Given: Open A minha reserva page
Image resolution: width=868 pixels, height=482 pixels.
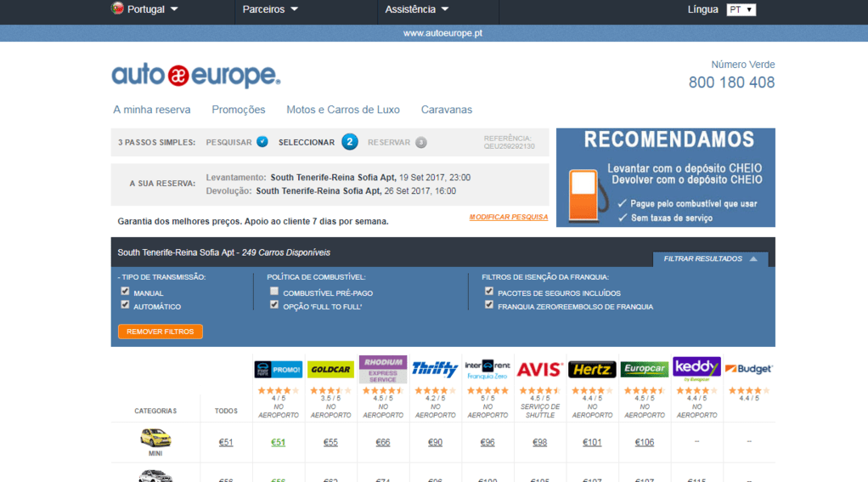Looking at the screenshot, I should point(152,110).
